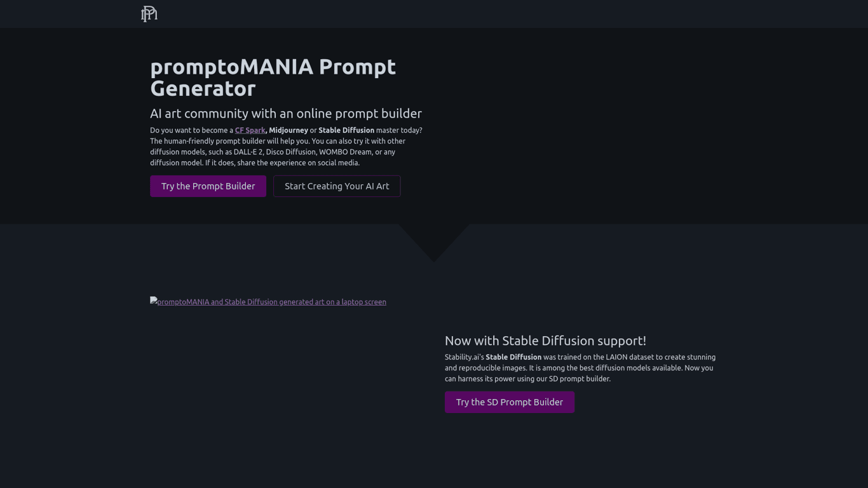Select the broken image placeholder icon

click(153, 301)
